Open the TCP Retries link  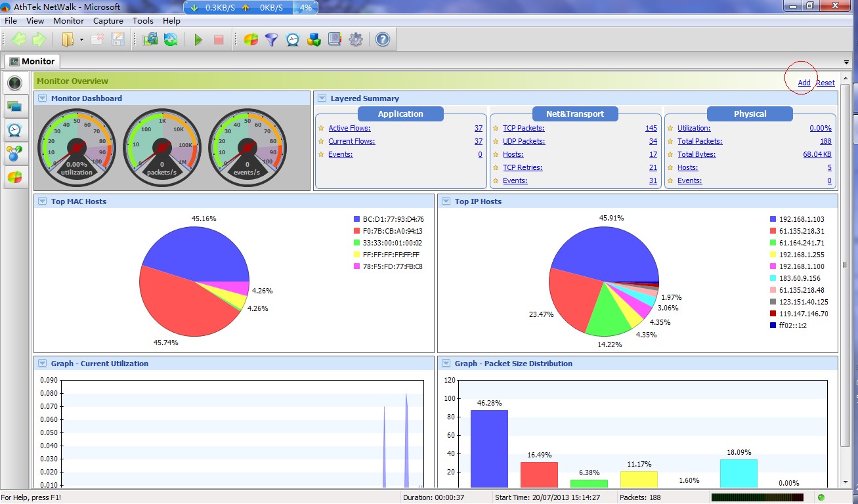pos(523,168)
